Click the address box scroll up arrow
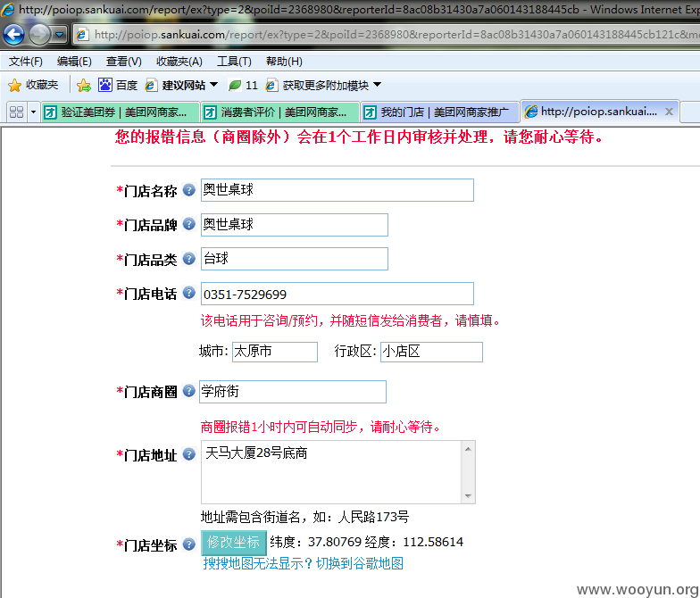 [468, 448]
